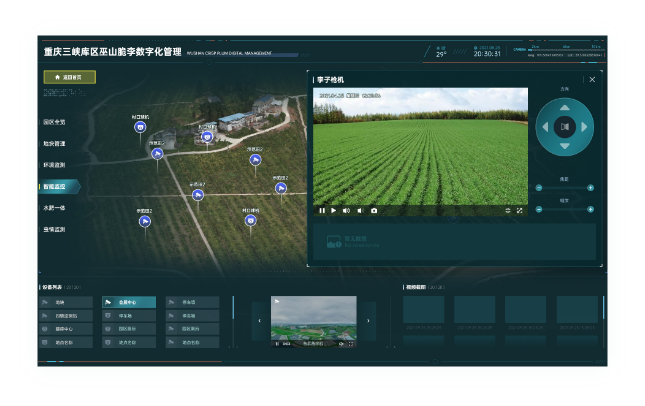Click minus on the lower PTZ slider

click(x=539, y=209)
